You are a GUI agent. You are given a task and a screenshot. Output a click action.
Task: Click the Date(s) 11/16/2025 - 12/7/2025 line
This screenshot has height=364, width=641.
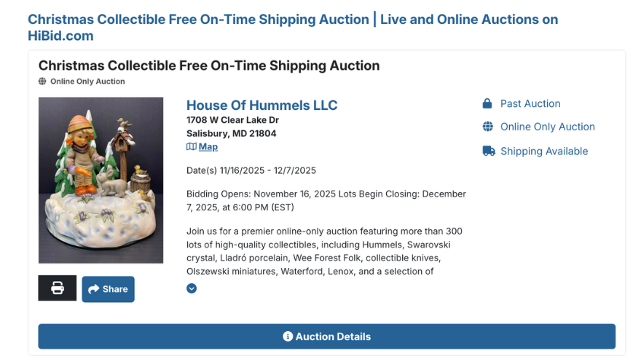251,170
